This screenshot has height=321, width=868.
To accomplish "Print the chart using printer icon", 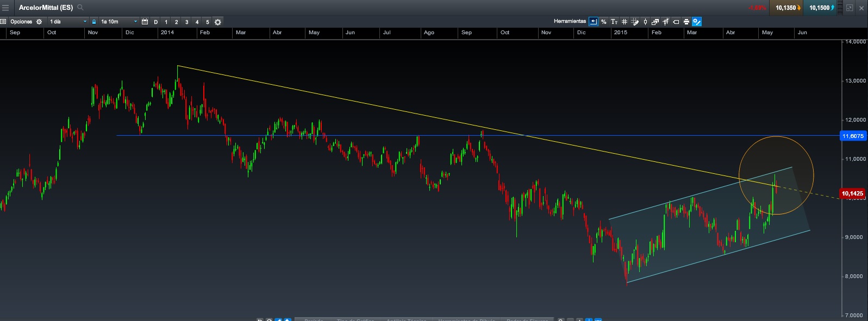I will point(686,22).
